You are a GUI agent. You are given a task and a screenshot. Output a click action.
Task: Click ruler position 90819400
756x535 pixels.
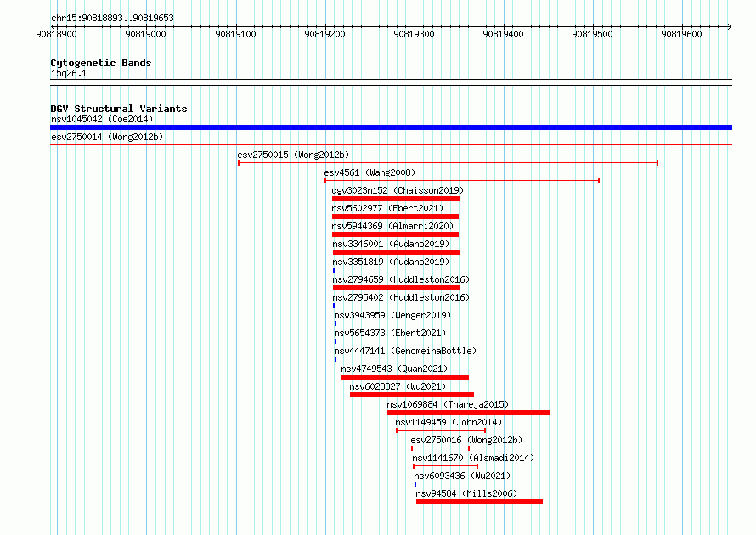504,34
